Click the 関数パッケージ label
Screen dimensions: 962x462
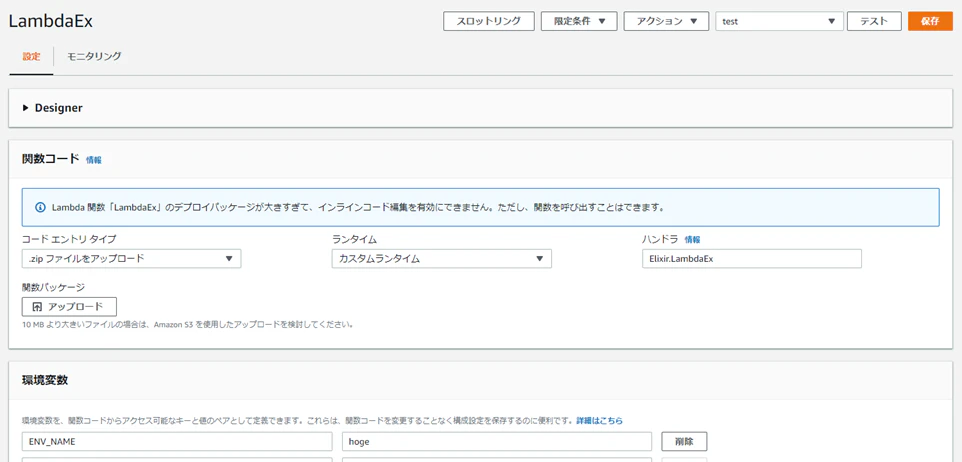[53, 287]
